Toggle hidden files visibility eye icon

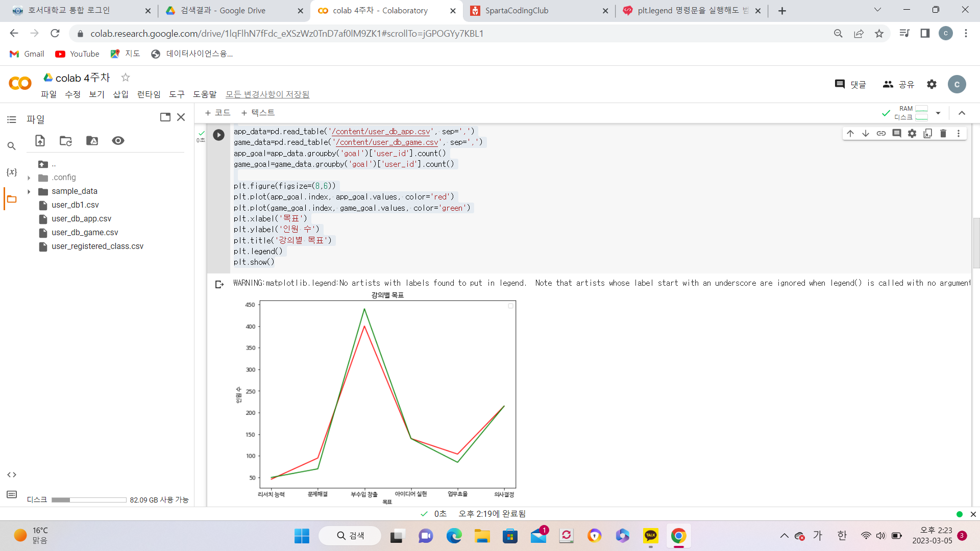(118, 141)
